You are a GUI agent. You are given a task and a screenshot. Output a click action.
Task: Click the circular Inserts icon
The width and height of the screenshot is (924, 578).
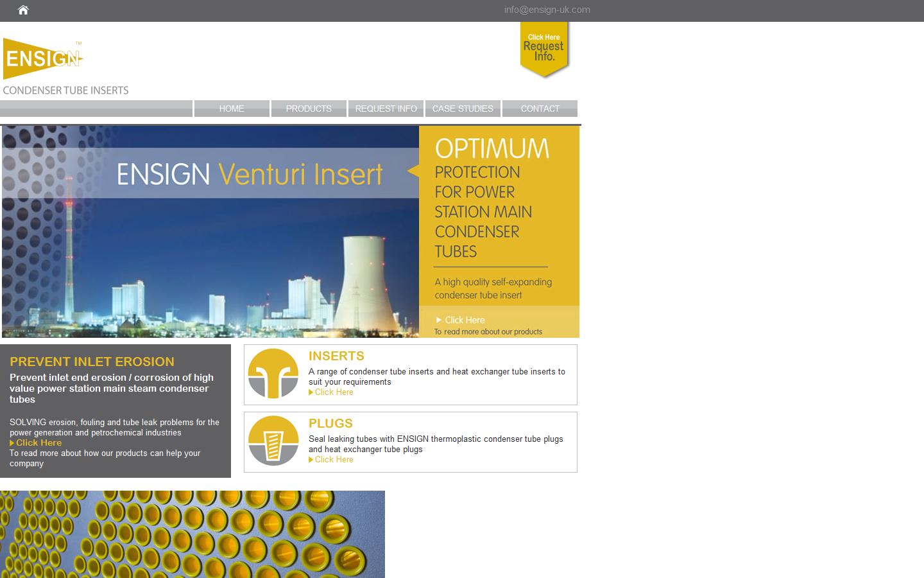click(x=273, y=374)
